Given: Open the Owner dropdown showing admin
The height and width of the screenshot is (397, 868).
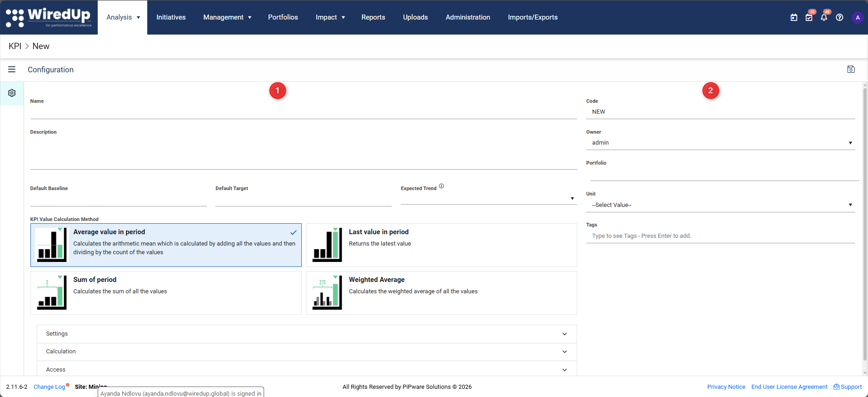Looking at the screenshot, I should 720,143.
